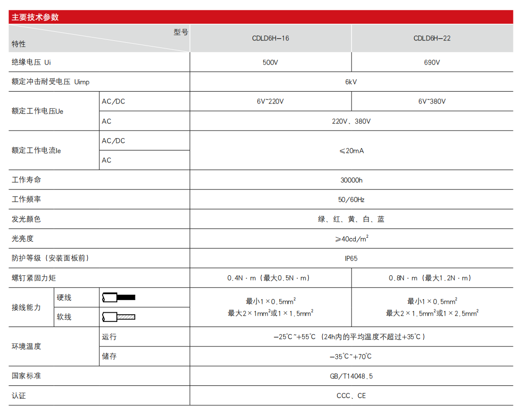The width and height of the screenshot is (532, 412).
Task: Click the CCC、CE certification value
Action: [x=351, y=395]
